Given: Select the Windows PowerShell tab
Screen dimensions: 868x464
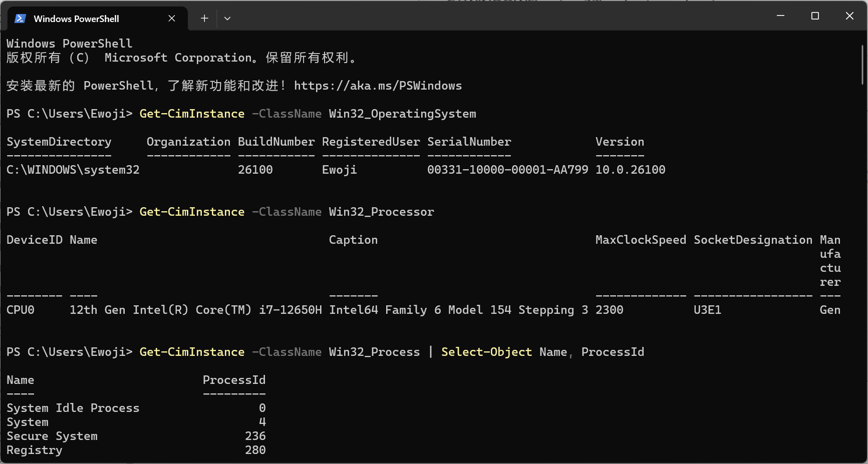Looking at the screenshot, I should (x=98, y=19).
